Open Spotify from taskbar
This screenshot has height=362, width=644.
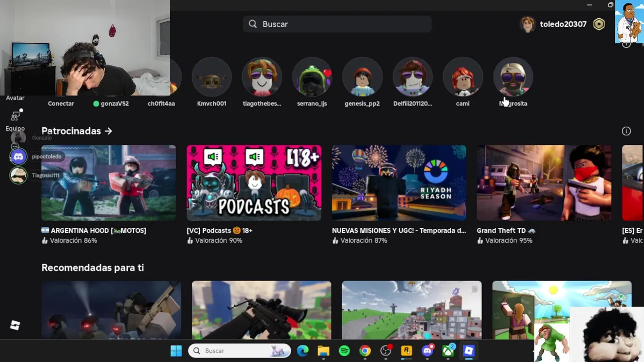coord(344,351)
